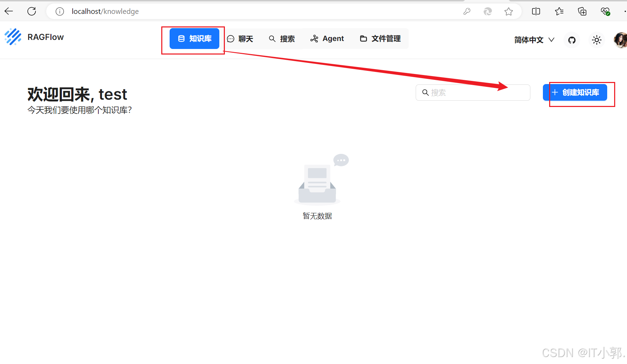Click the page reload button

click(x=32, y=11)
